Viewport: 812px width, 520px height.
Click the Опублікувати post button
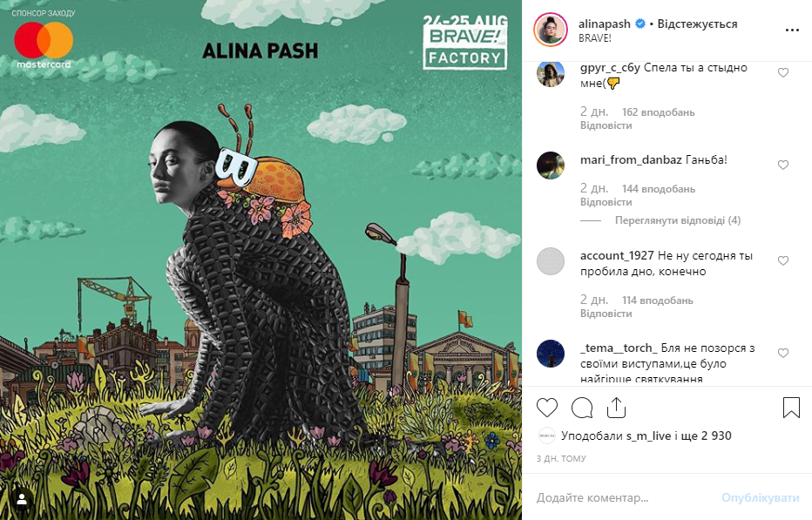[761, 497]
